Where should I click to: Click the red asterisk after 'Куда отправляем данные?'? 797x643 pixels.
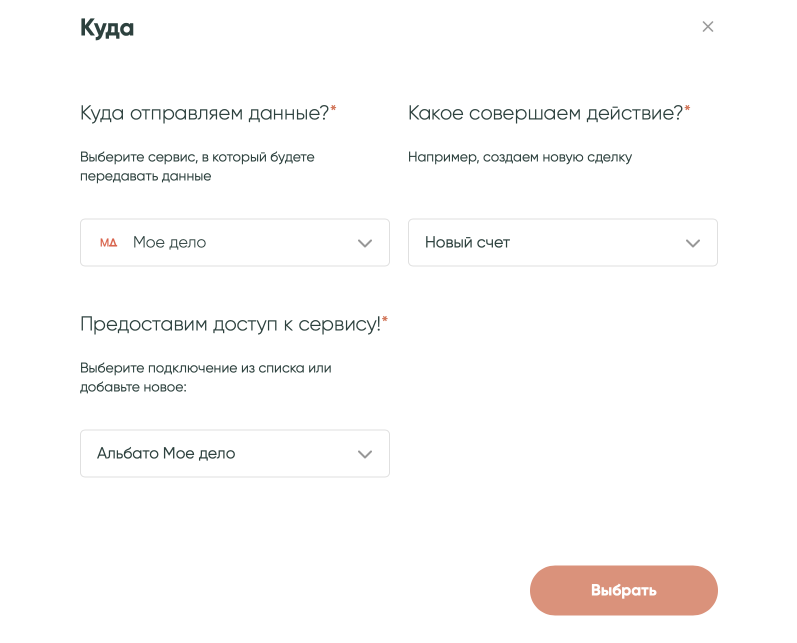(x=334, y=108)
